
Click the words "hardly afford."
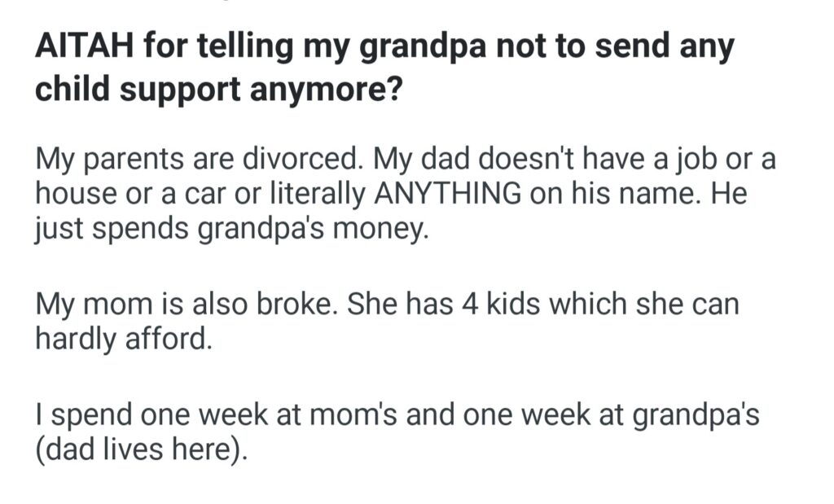coord(123,340)
